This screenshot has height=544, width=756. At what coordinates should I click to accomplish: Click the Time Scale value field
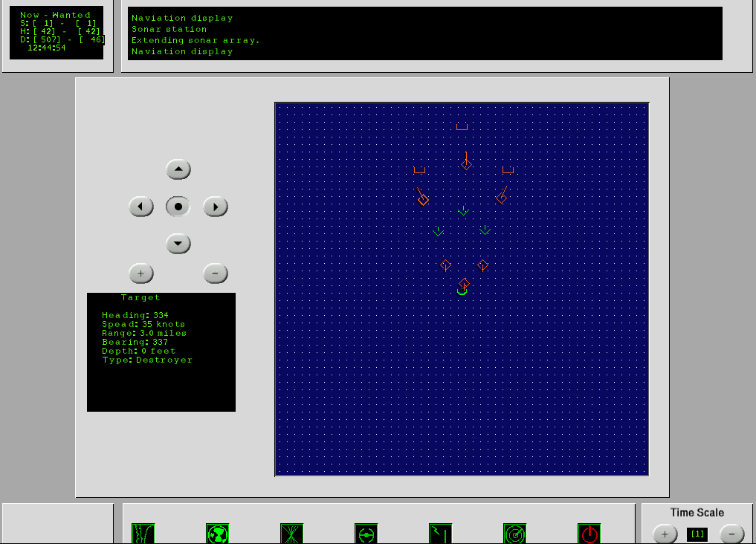tap(697, 534)
